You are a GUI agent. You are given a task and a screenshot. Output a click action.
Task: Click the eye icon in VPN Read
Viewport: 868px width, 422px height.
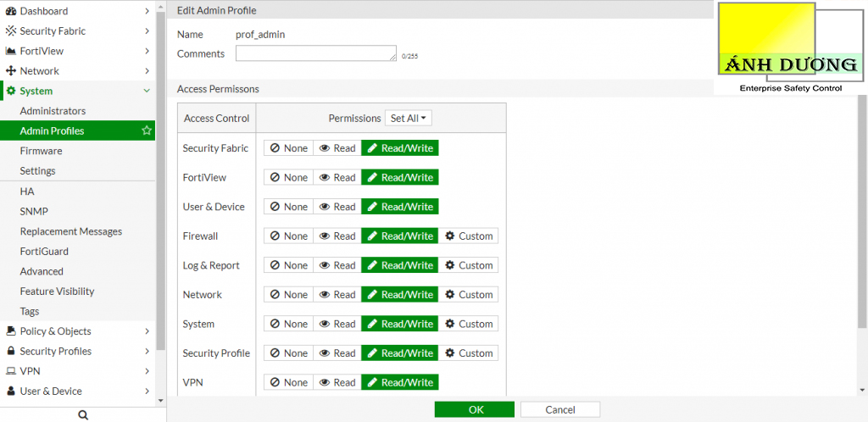tap(325, 383)
